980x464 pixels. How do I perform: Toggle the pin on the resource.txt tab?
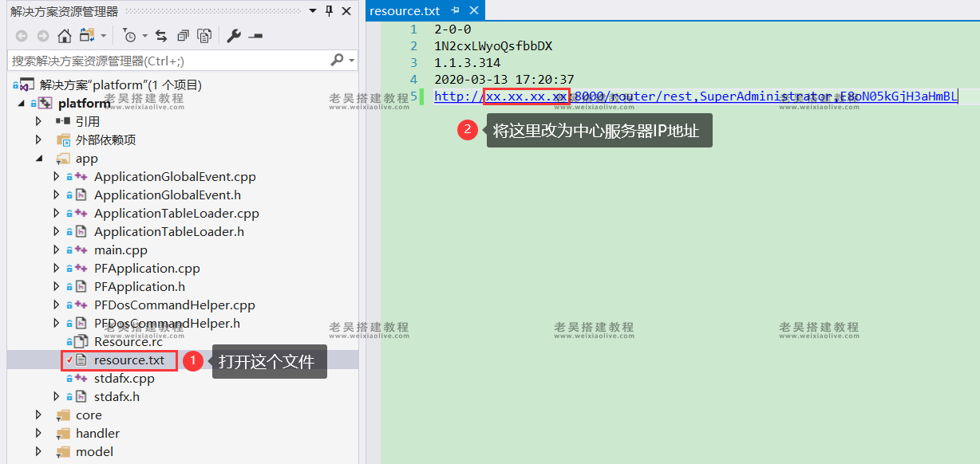coord(455,10)
